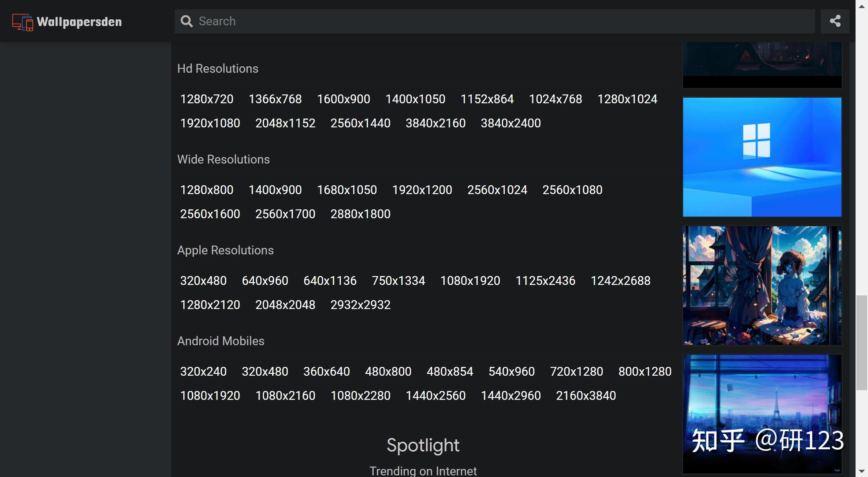Select the 2932x2932 resolution
Screen dimensions: 868x477
pyautogui.click(x=360, y=305)
